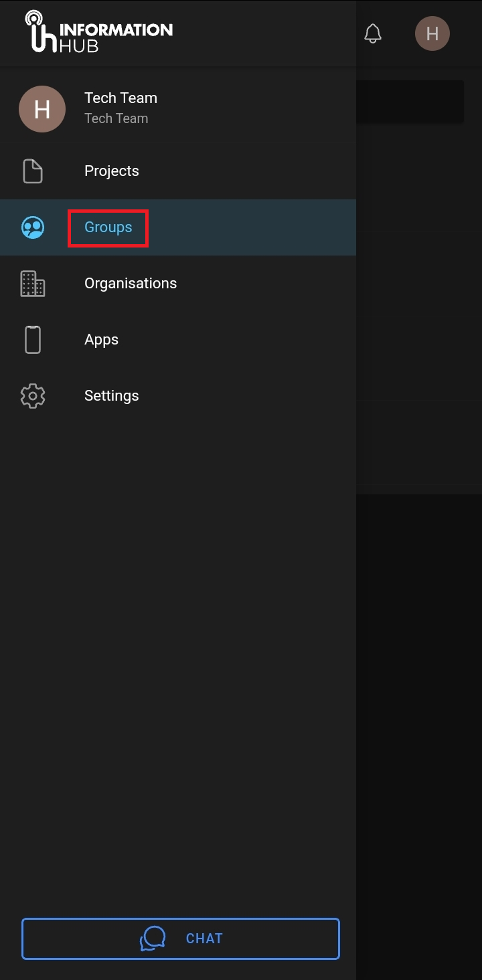Click the Projects document icon
The image size is (482, 980).
pyautogui.click(x=33, y=171)
